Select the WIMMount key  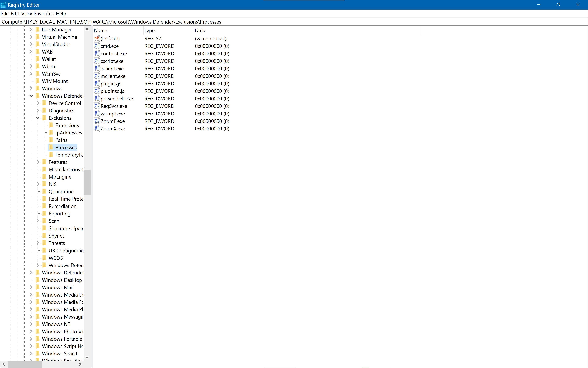point(55,81)
